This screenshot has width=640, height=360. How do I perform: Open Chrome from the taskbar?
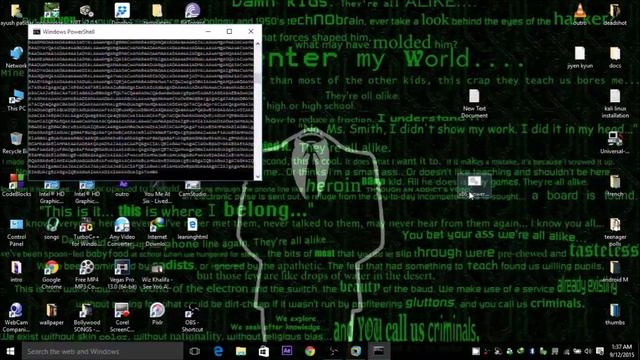pos(310,351)
